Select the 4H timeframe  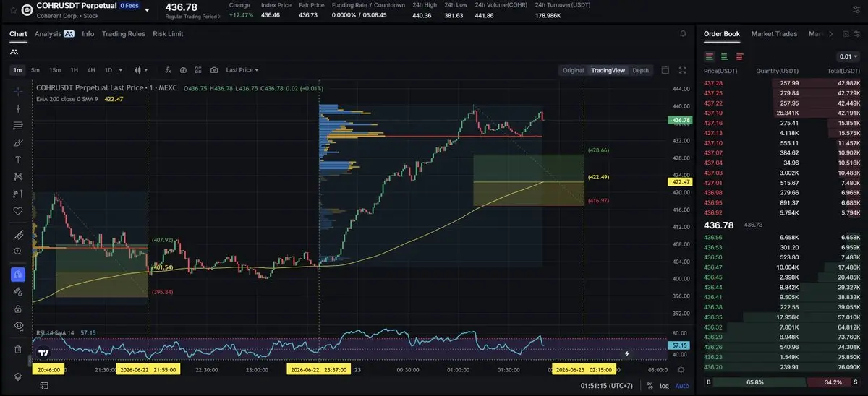pos(91,70)
